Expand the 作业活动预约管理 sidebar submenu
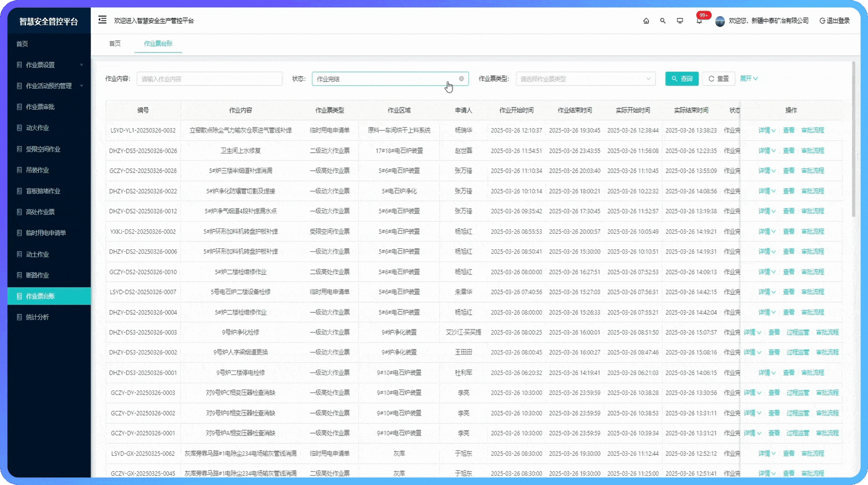The image size is (868, 485). point(48,86)
